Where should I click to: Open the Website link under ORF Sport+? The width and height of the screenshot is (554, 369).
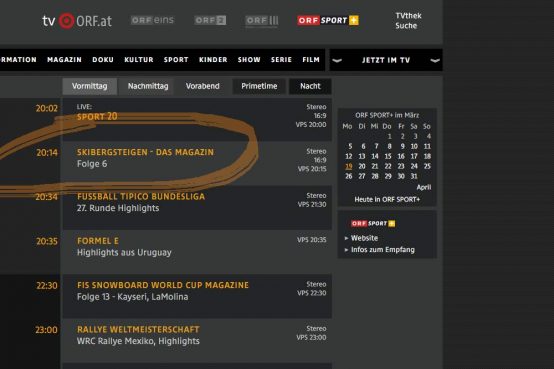coord(364,238)
